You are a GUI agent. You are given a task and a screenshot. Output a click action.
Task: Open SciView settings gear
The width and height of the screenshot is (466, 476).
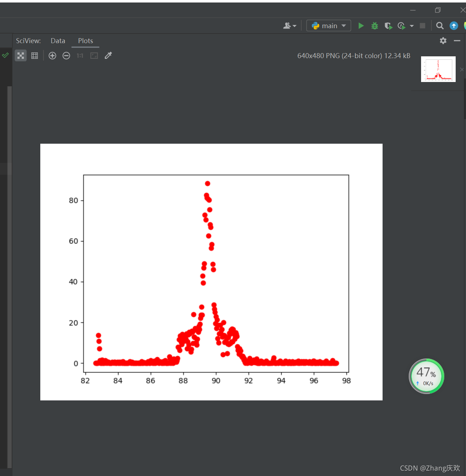[x=443, y=41]
